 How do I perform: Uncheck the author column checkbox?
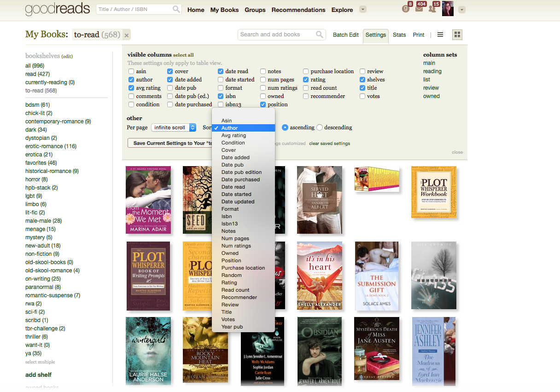(x=131, y=80)
